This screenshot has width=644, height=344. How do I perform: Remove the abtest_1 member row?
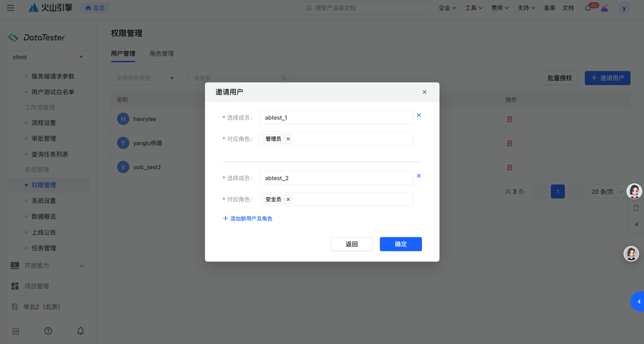click(x=419, y=115)
